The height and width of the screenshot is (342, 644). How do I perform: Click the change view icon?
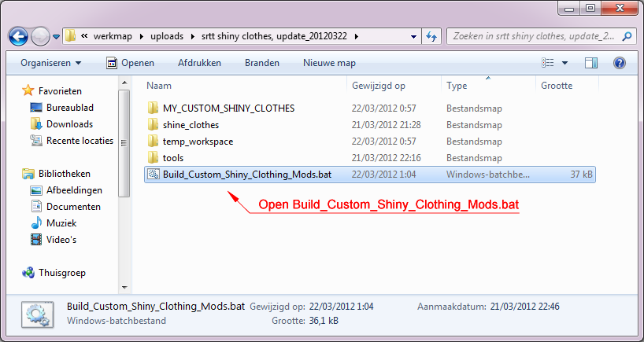pos(548,63)
